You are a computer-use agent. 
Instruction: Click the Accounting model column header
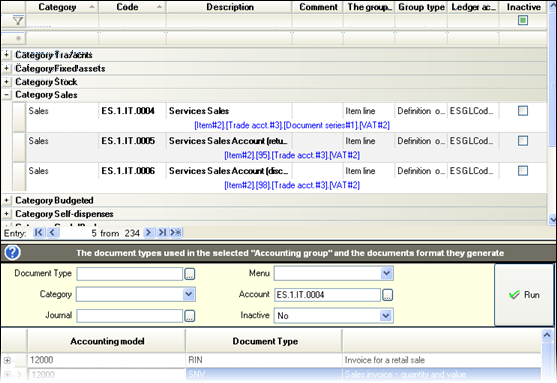(x=107, y=341)
